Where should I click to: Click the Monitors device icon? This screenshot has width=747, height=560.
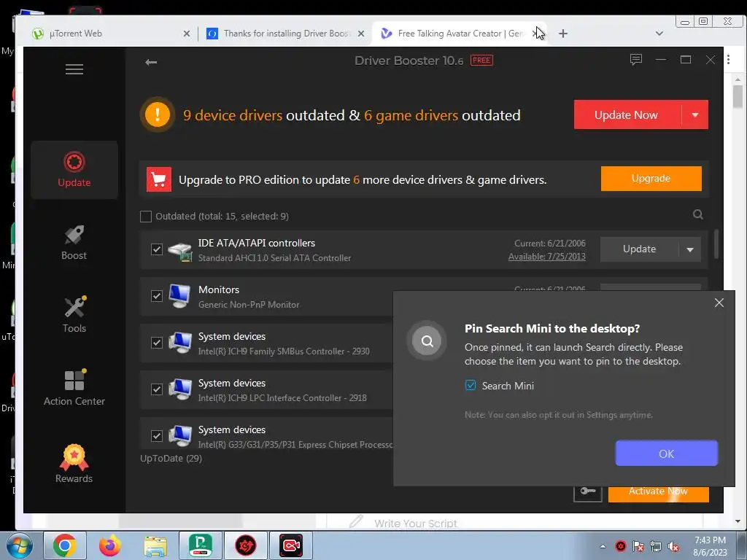coord(179,296)
